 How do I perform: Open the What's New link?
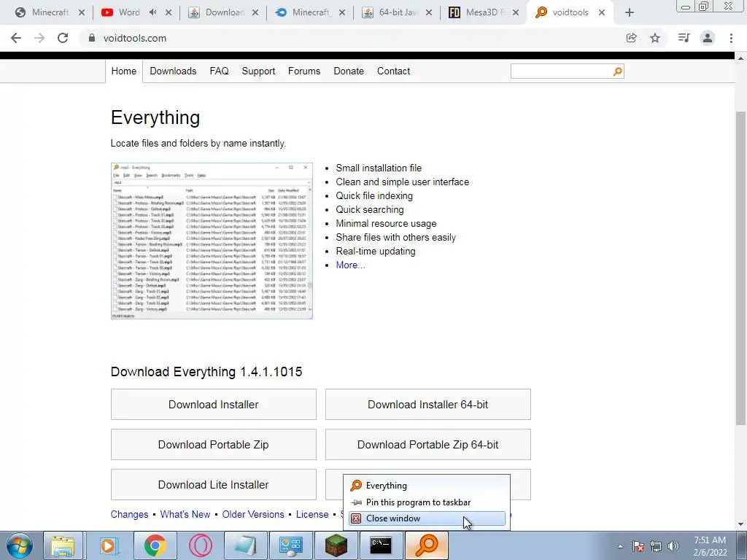tap(185, 514)
